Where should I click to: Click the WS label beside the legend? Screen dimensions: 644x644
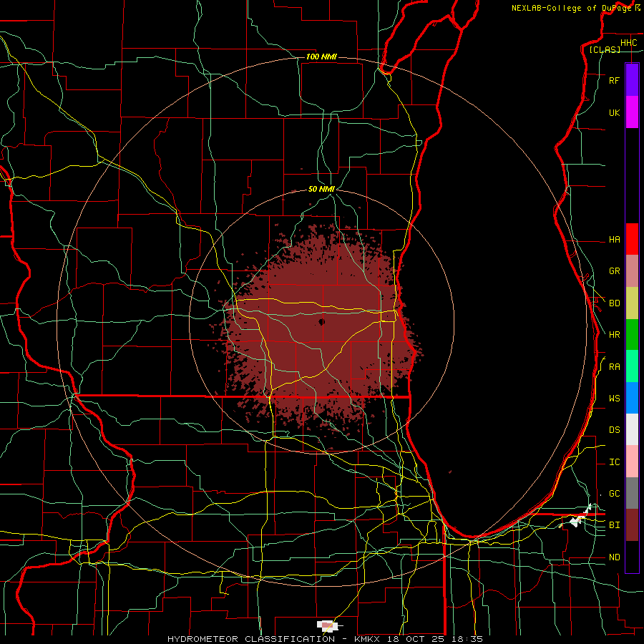pyautogui.click(x=614, y=399)
